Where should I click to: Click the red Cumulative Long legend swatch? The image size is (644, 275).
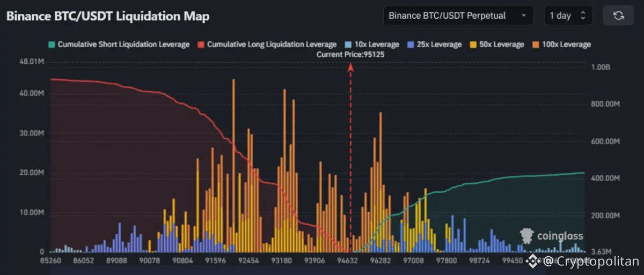(x=202, y=44)
